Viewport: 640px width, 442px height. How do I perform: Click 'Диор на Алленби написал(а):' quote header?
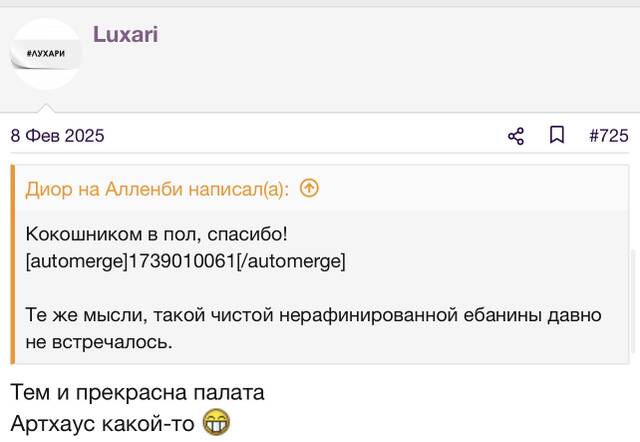point(157,189)
